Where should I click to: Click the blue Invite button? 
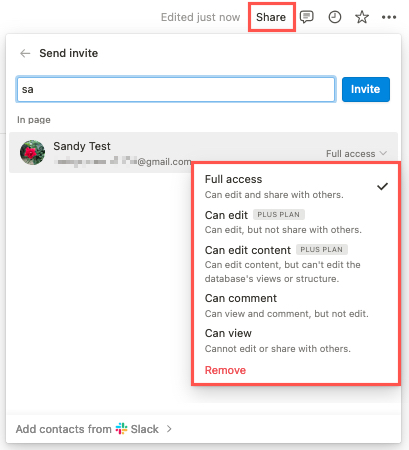pos(366,89)
